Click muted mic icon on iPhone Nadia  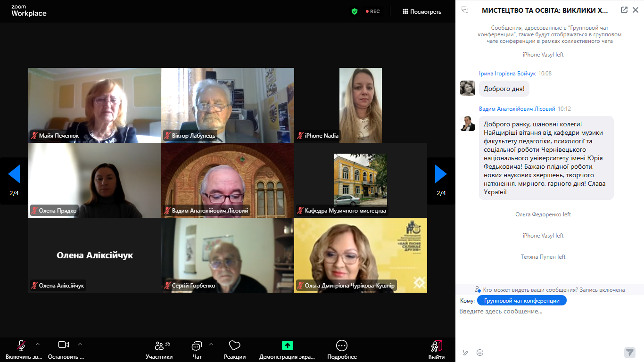(300, 136)
